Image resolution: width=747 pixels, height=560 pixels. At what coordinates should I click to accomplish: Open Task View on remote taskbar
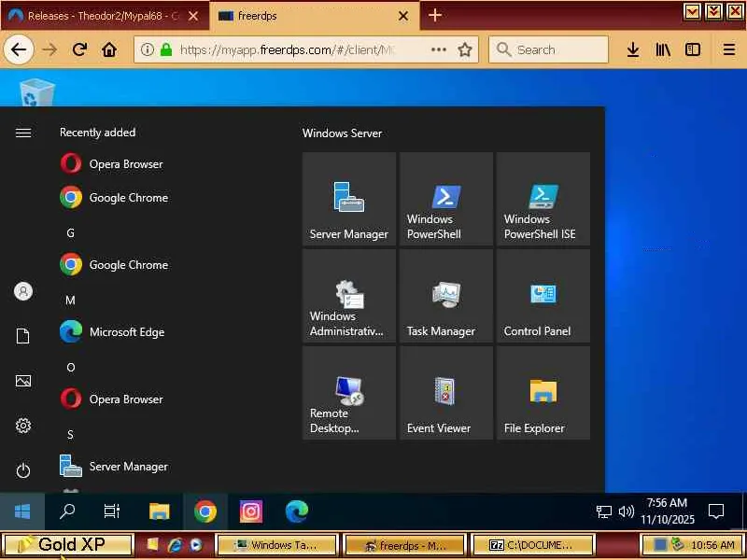click(112, 511)
